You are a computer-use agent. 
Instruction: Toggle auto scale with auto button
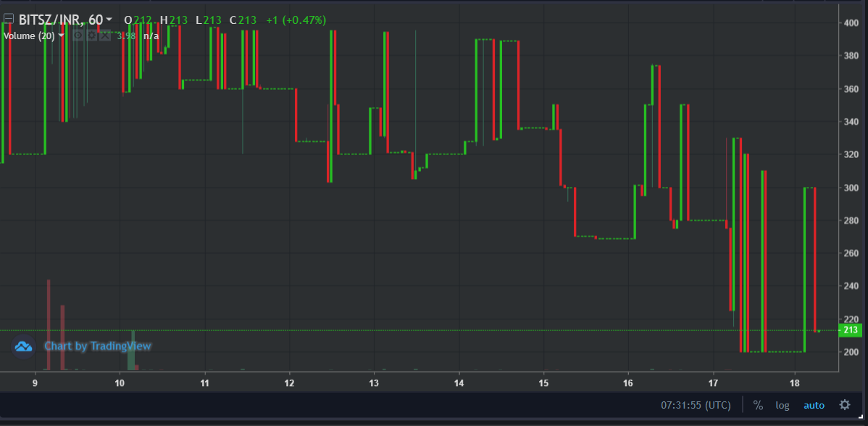[x=814, y=405]
